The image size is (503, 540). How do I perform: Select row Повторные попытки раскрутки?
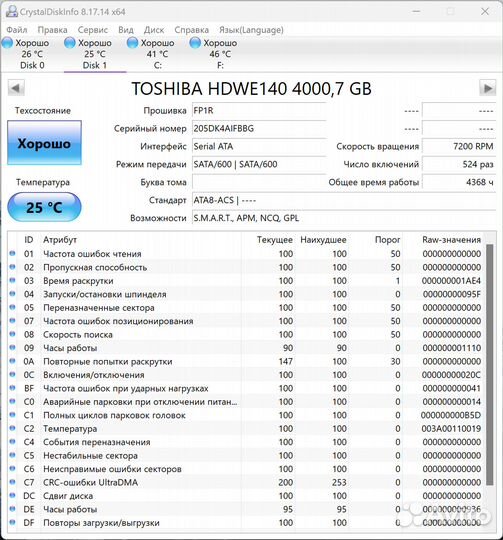click(246, 361)
